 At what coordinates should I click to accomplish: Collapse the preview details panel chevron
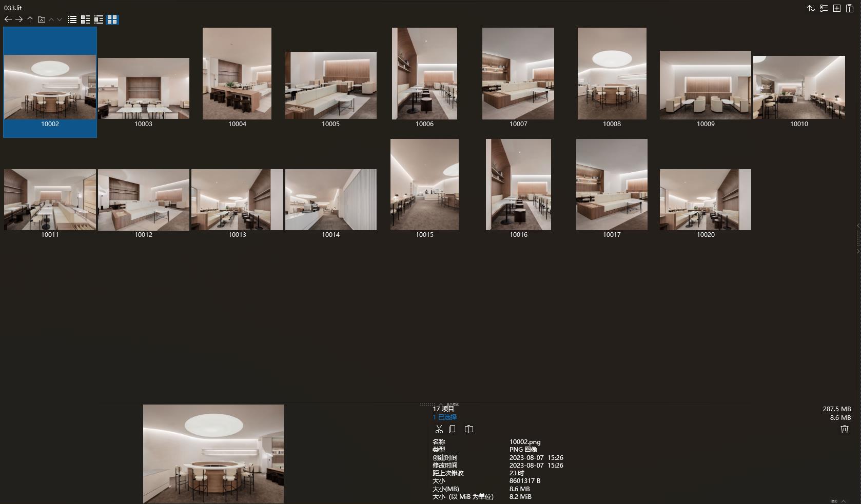coord(441,405)
